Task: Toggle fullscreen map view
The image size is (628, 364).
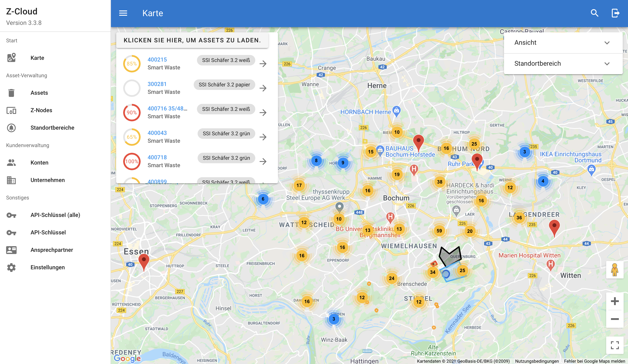Action: 614,345
